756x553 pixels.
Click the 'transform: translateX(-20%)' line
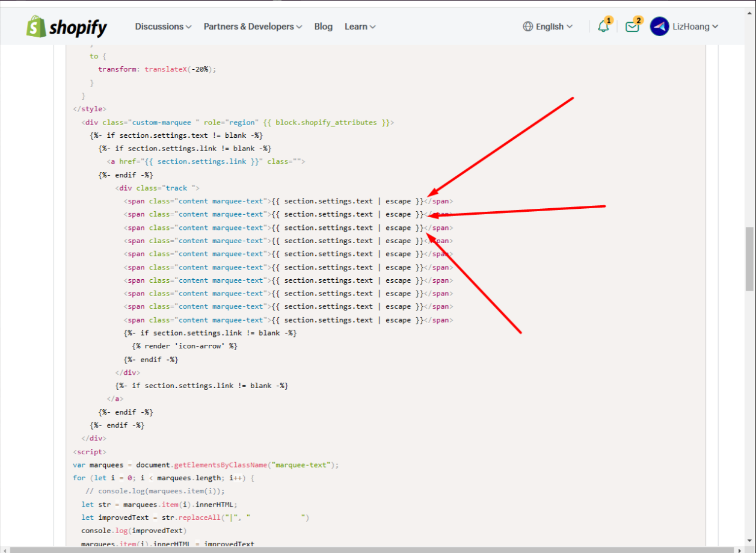point(157,69)
